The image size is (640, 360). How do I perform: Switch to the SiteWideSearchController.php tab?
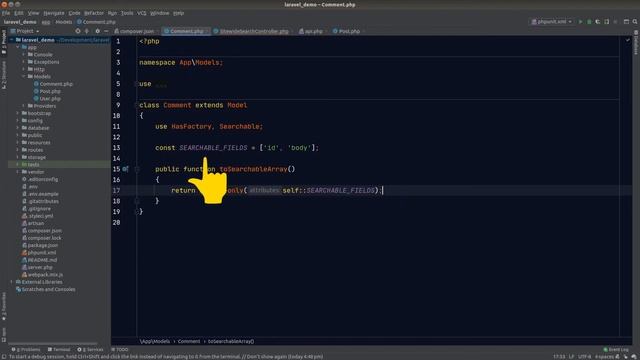tap(252, 31)
